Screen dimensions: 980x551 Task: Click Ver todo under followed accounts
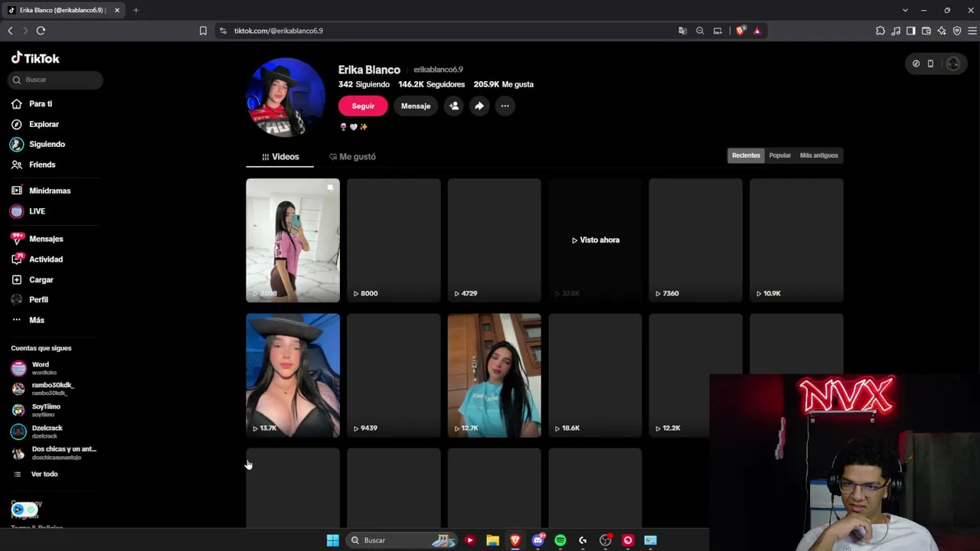tap(44, 474)
